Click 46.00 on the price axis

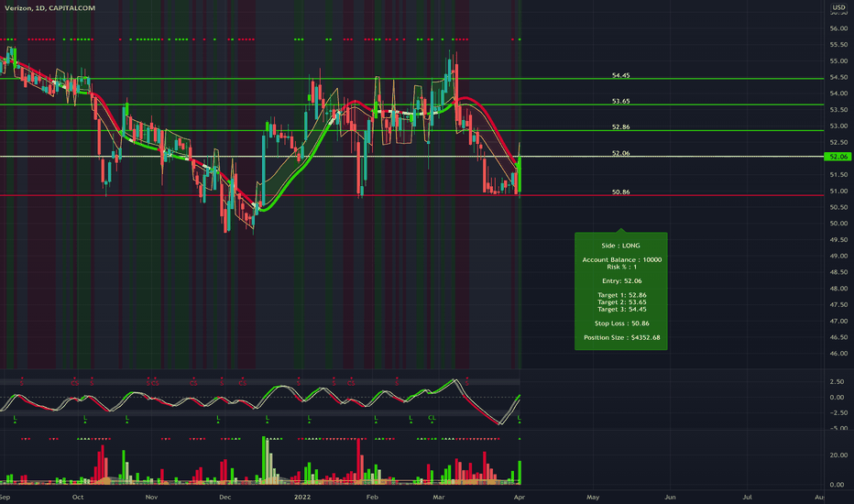(838, 353)
